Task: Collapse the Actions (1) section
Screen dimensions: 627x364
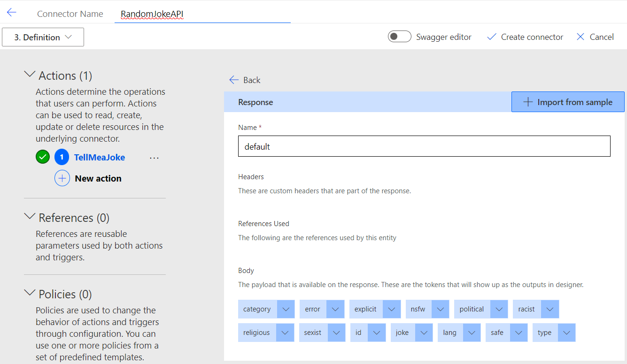Action: (30, 75)
